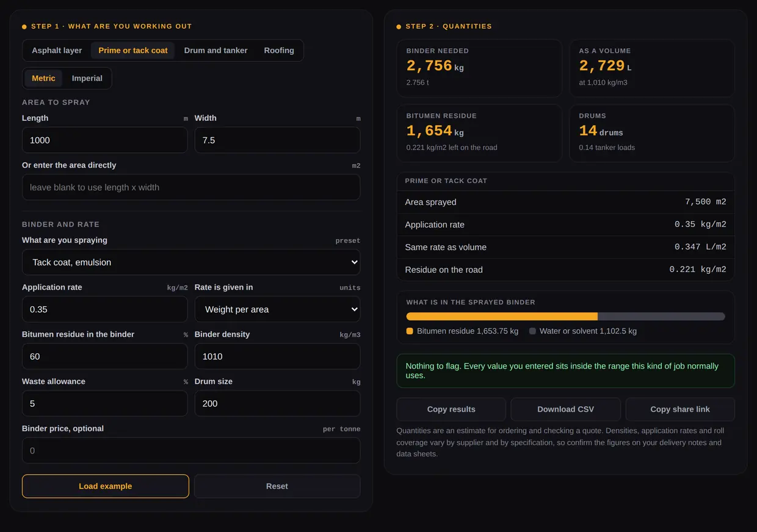
Task: Copy the share link
Action: (680, 409)
